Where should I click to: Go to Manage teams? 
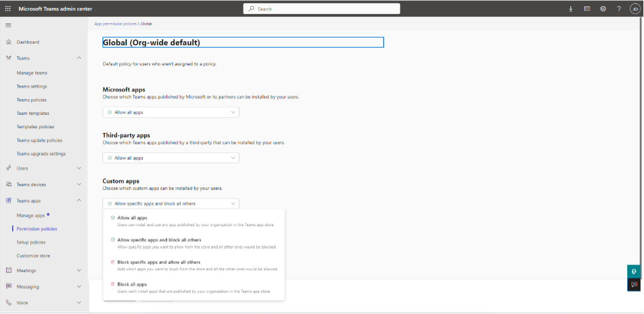(x=32, y=73)
